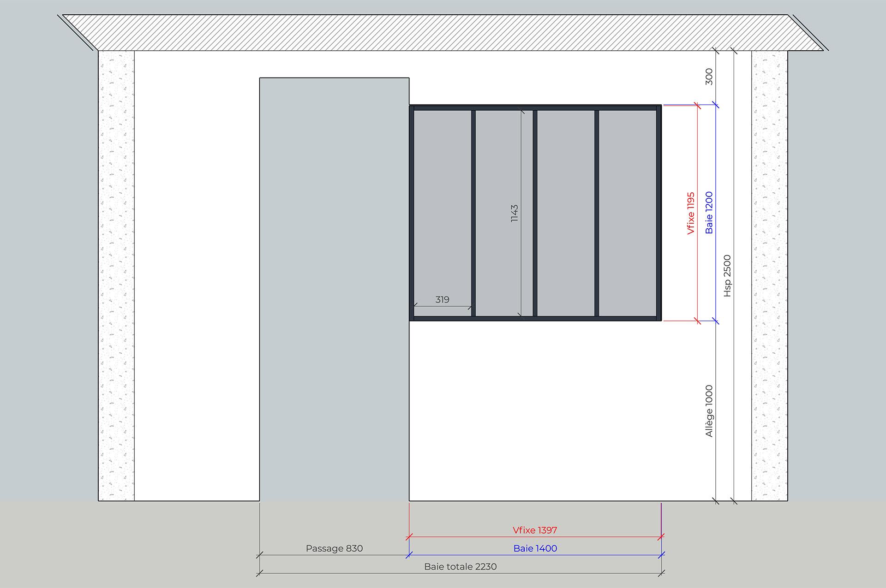Click the '319' pane width dimension
886x588 pixels.
[442, 299]
